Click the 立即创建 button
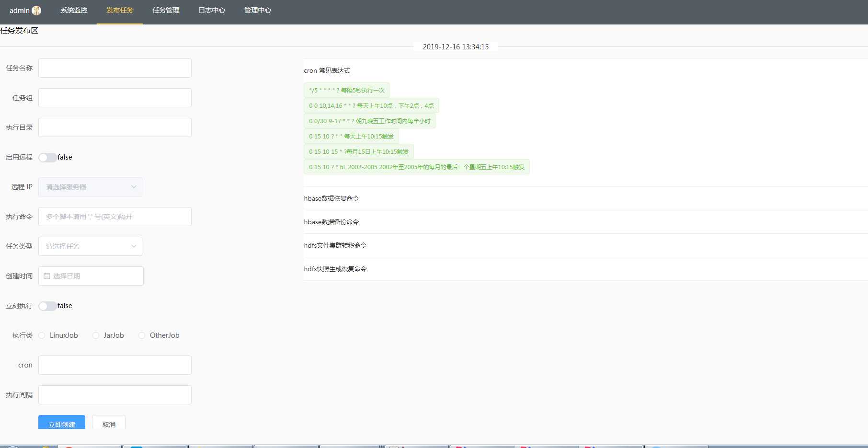Viewport: 868px width, 448px height. click(62, 422)
